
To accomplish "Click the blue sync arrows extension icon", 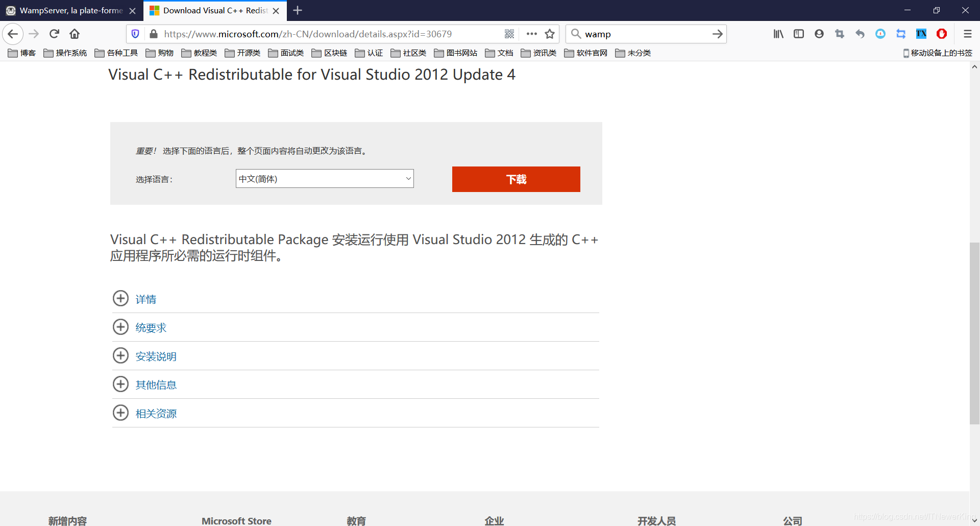I will (901, 34).
